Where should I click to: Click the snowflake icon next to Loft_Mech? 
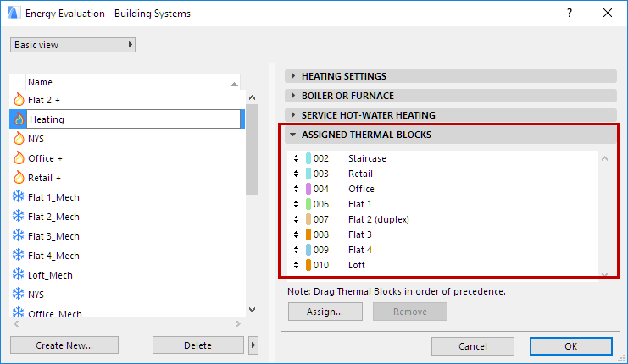[x=19, y=275]
